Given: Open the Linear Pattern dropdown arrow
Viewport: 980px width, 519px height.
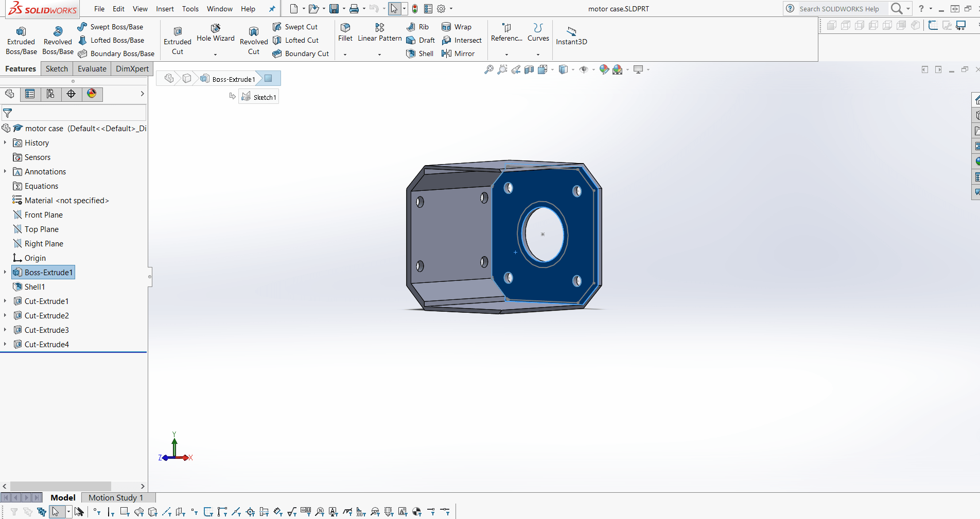Looking at the screenshot, I should tap(379, 54).
